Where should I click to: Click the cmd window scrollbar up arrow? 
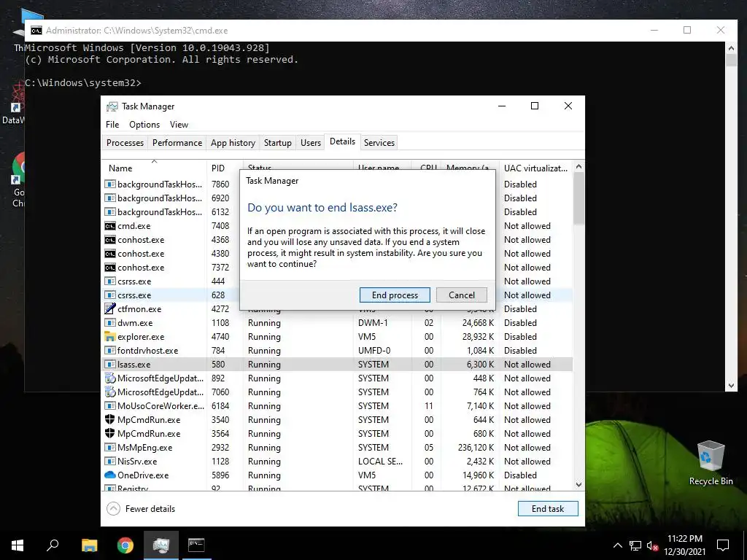click(731, 47)
